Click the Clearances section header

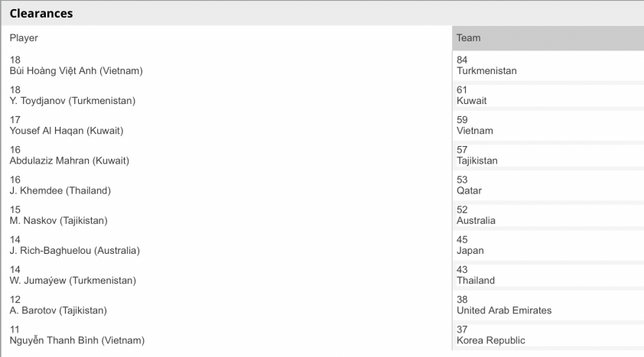pos(41,14)
